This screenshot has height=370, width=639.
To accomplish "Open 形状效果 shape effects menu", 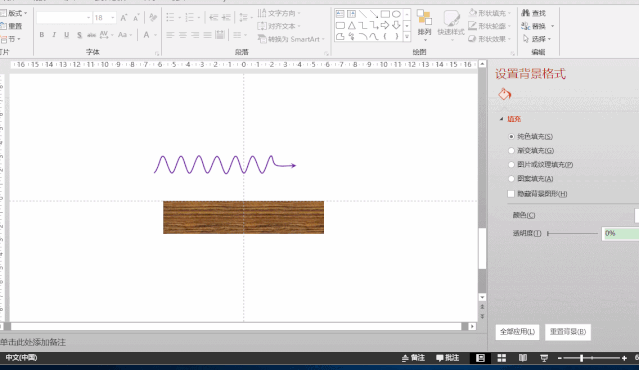I will (489, 39).
